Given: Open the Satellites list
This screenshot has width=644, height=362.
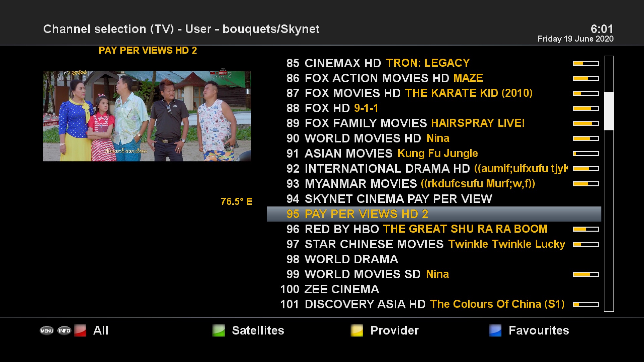Looking at the screenshot, I should click(x=258, y=330).
